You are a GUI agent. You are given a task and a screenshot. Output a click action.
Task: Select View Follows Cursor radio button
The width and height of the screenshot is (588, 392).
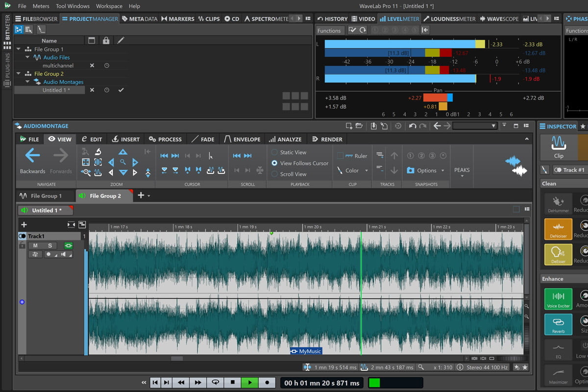[274, 163]
